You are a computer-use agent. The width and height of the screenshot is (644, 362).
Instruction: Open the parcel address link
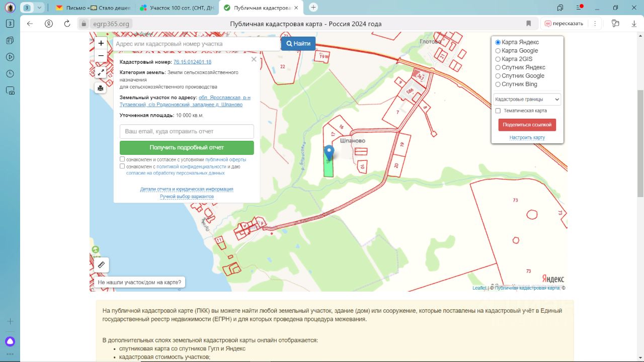coord(185,101)
